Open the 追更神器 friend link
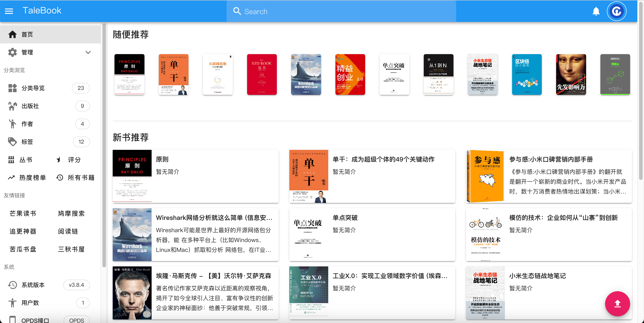 click(x=23, y=231)
